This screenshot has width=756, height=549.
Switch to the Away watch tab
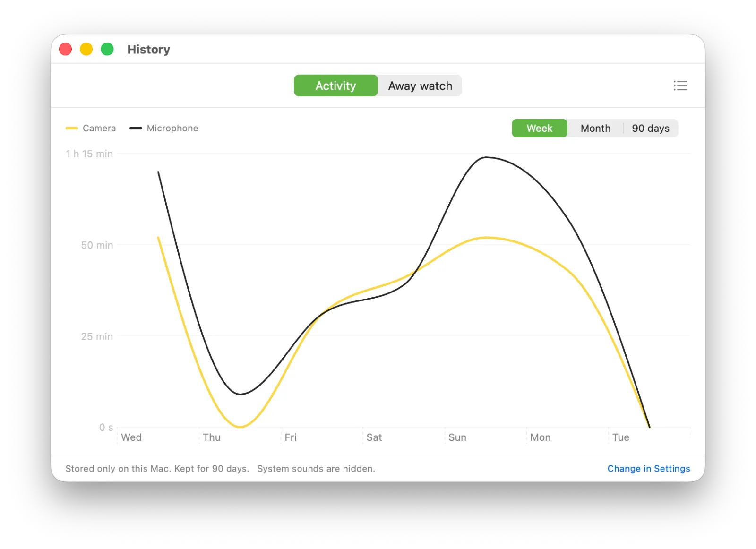[x=420, y=86]
